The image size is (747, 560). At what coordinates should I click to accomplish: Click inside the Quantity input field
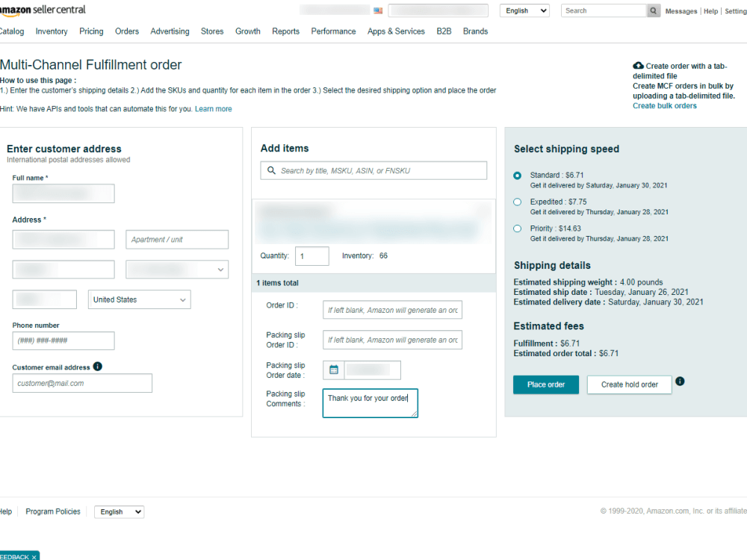[x=311, y=255]
